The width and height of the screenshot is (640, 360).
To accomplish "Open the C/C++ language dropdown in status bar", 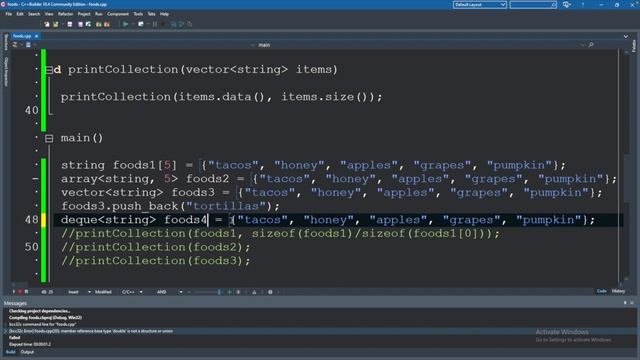I will click(141, 292).
